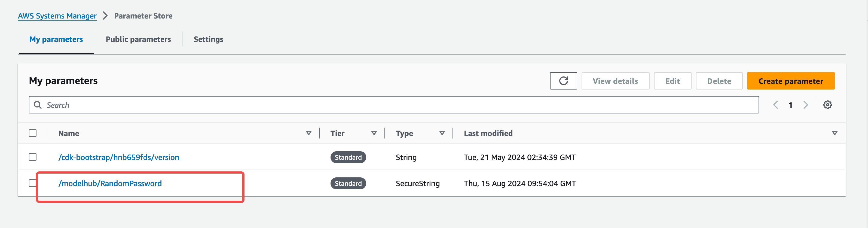
Task: Click the search magnifier icon
Action: [x=38, y=105]
